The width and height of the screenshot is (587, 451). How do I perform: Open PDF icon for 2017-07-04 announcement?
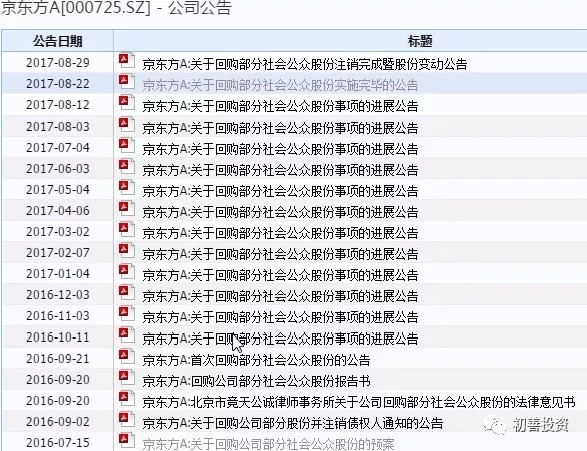[127, 145]
